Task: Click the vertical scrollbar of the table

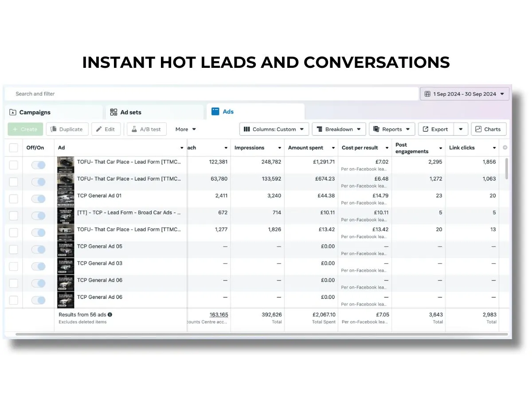Action: tap(506, 168)
